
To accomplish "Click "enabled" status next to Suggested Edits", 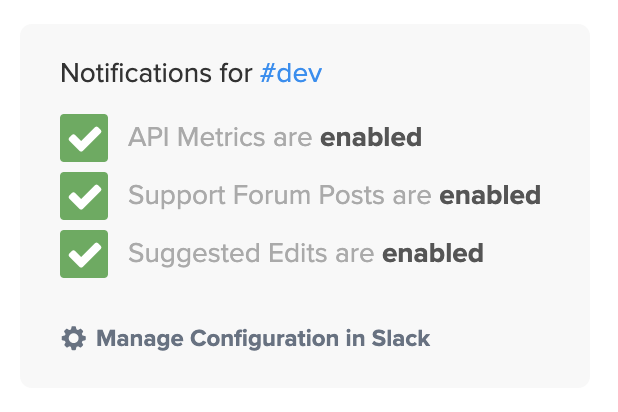I will point(433,254).
